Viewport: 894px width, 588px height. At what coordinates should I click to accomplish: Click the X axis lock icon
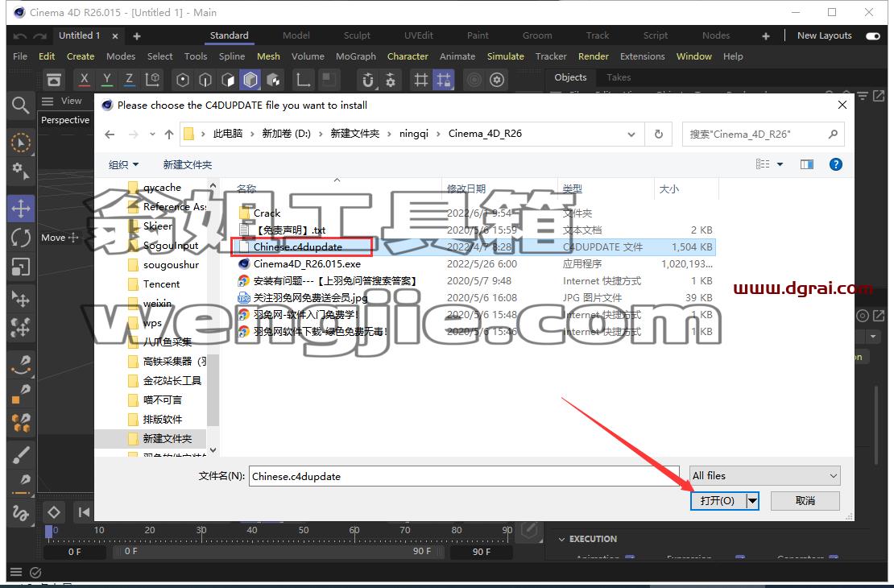(85, 79)
